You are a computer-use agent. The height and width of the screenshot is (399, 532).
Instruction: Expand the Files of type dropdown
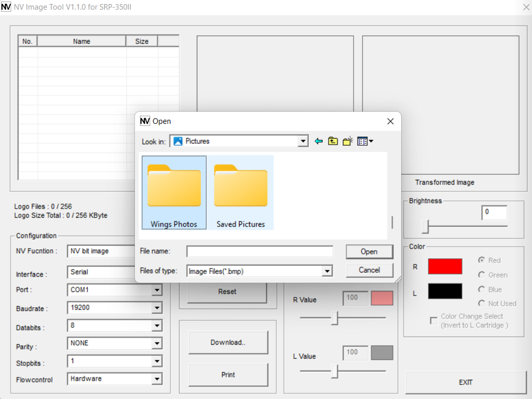tap(327, 271)
